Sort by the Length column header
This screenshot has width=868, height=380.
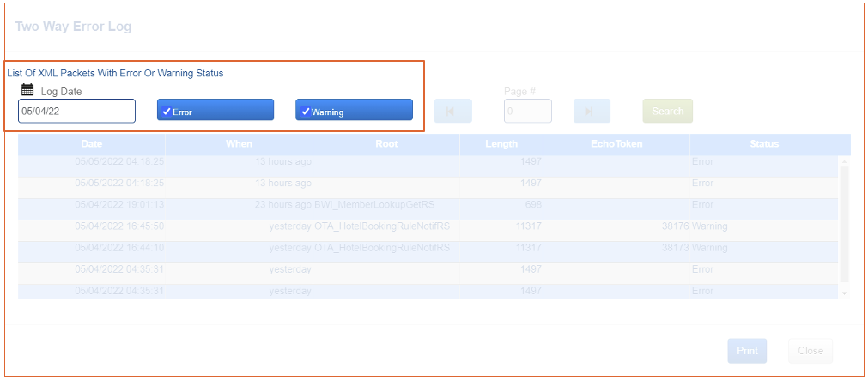click(501, 144)
